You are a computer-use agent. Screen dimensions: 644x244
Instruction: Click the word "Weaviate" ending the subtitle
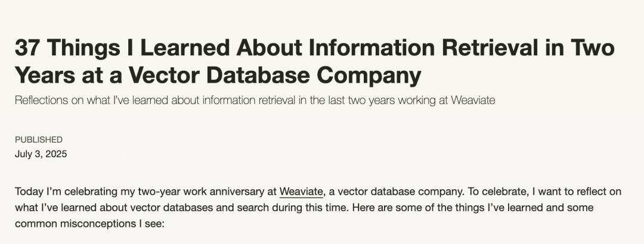pyautogui.click(x=473, y=100)
